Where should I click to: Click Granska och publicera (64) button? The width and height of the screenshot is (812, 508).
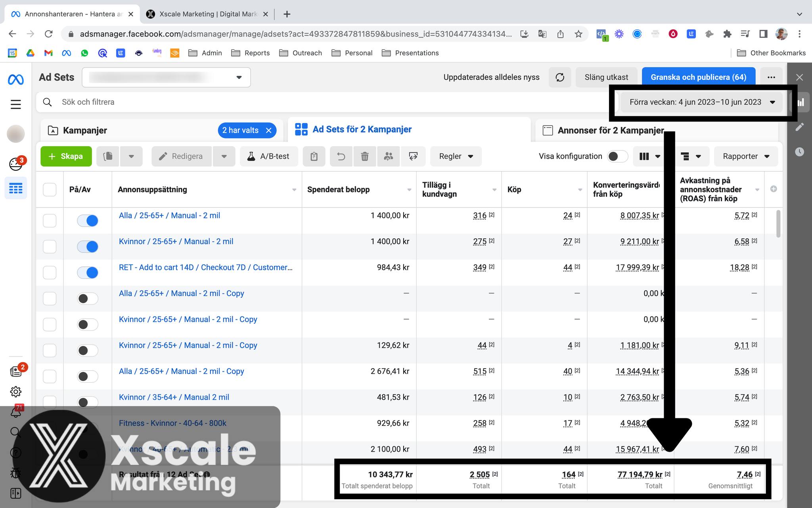pos(698,77)
